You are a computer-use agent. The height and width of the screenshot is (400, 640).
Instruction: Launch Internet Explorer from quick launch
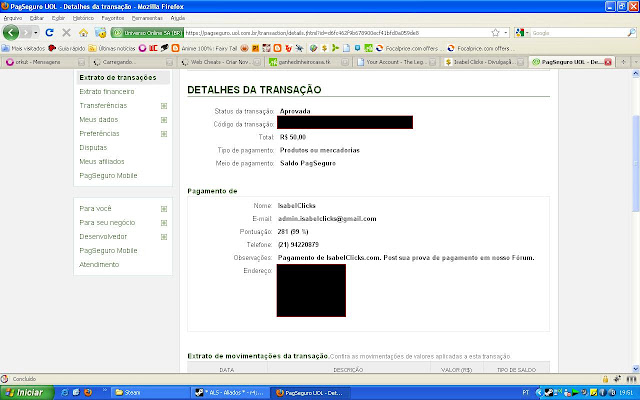pos(64,393)
